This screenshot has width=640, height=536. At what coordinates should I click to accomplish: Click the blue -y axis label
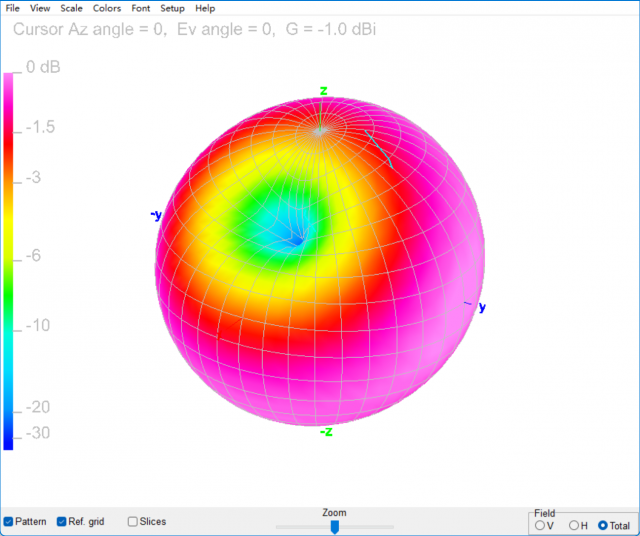click(156, 215)
